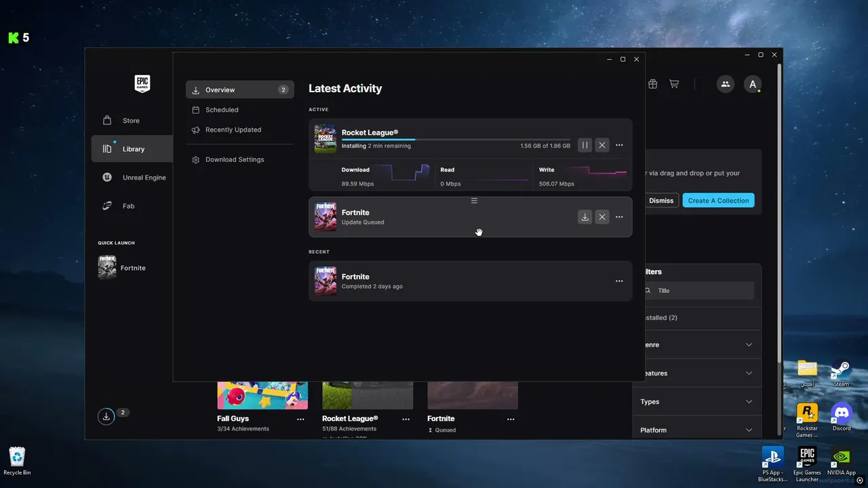Select the PS App BlueStacks desktop shortcut

tap(773, 464)
